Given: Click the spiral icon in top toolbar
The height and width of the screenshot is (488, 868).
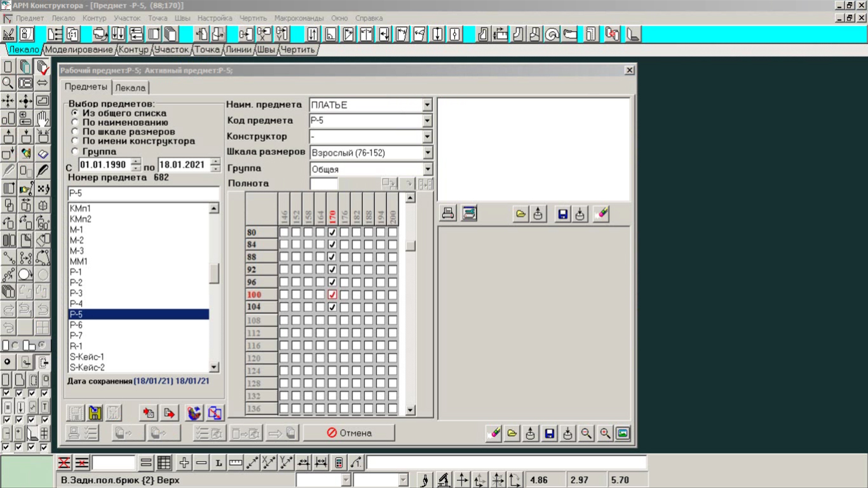Looking at the screenshot, I should 552,34.
